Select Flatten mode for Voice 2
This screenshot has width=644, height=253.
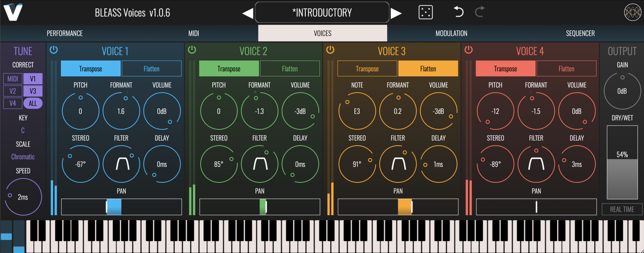coord(290,69)
